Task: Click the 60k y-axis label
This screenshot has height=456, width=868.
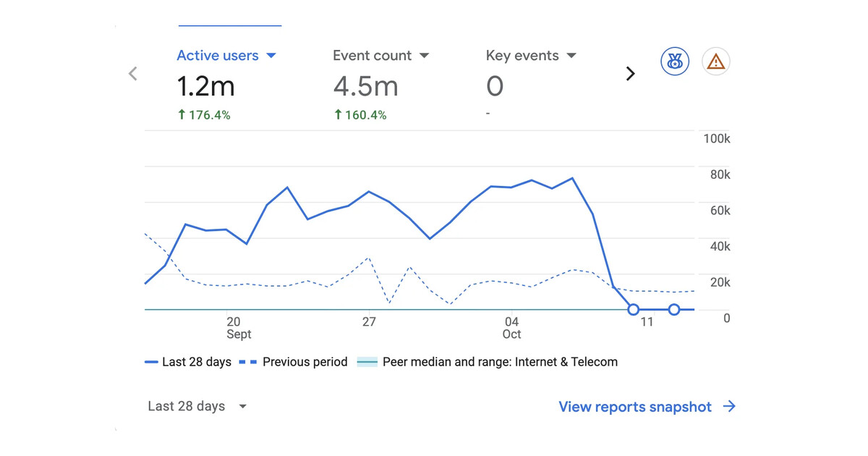Action: pyautogui.click(x=720, y=211)
